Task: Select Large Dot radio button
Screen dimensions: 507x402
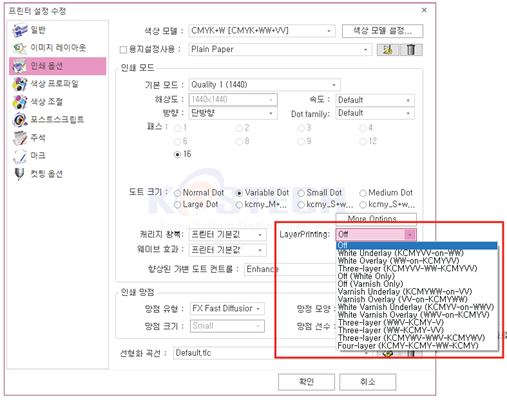Action: 177,205
